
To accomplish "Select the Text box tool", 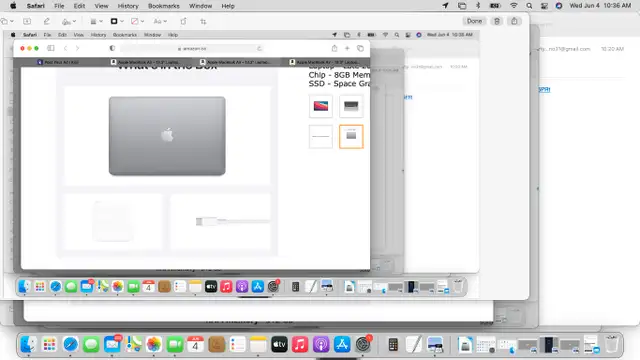I will click(27, 21).
